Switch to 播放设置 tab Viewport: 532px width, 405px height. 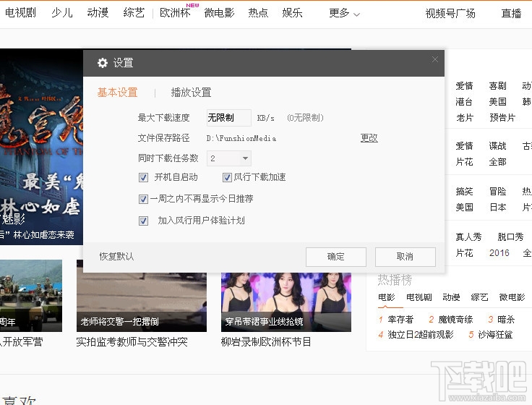[x=191, y=93]
